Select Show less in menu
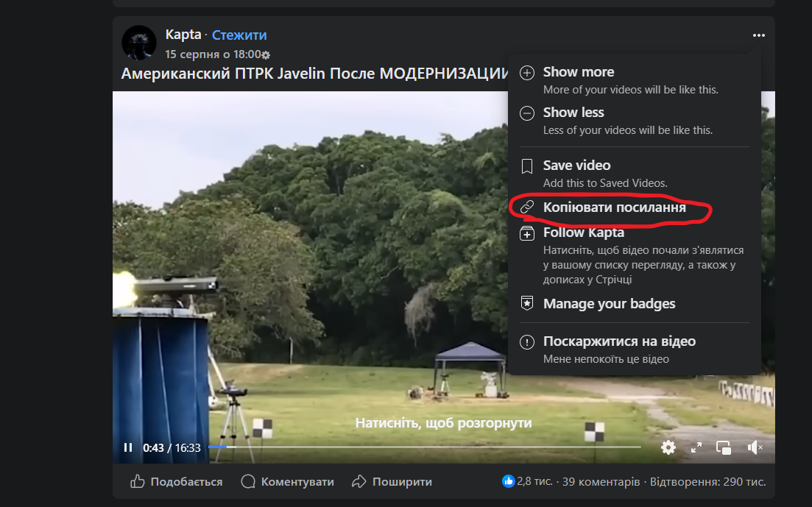Screen dimensions: 812x507 click(x=573, y=113)
